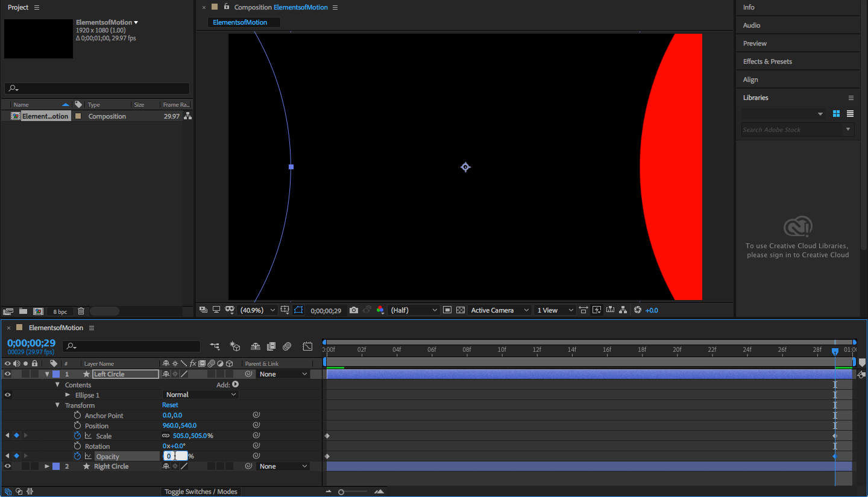Hide the Left Circle layer

(8, 374)
